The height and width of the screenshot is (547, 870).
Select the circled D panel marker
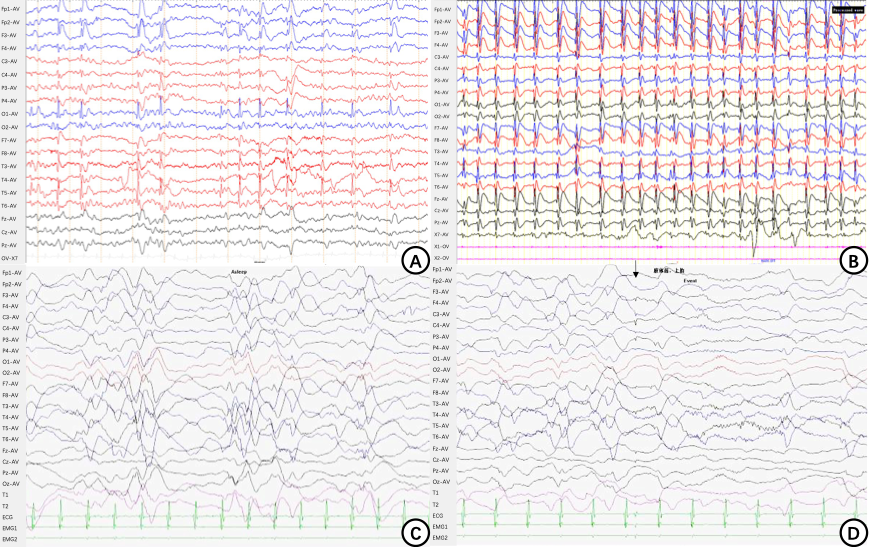(849, 532)
